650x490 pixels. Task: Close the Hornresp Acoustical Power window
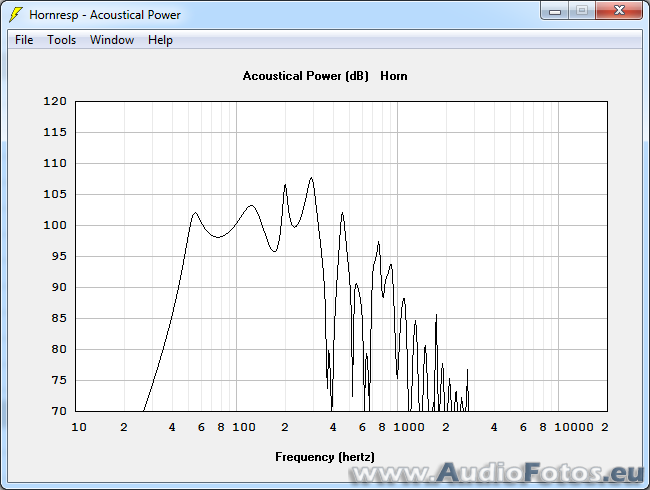click(618, 11)
